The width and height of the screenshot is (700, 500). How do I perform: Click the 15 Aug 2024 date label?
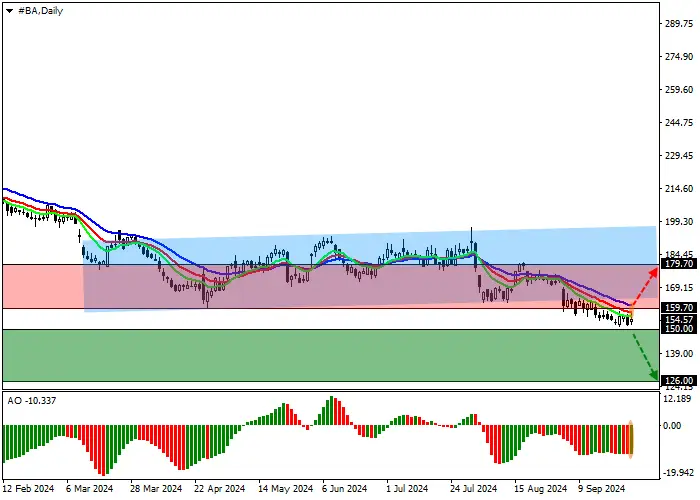[540, 489]
